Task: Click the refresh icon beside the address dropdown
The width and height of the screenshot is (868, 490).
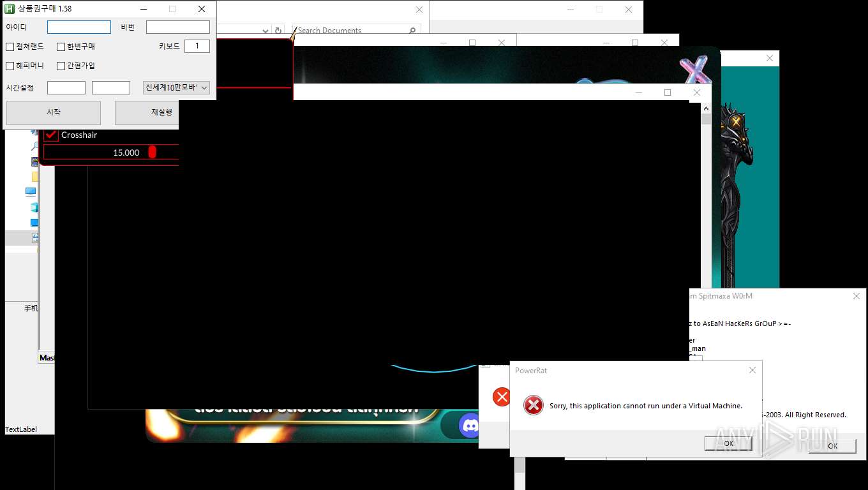Action: (278, 31)
